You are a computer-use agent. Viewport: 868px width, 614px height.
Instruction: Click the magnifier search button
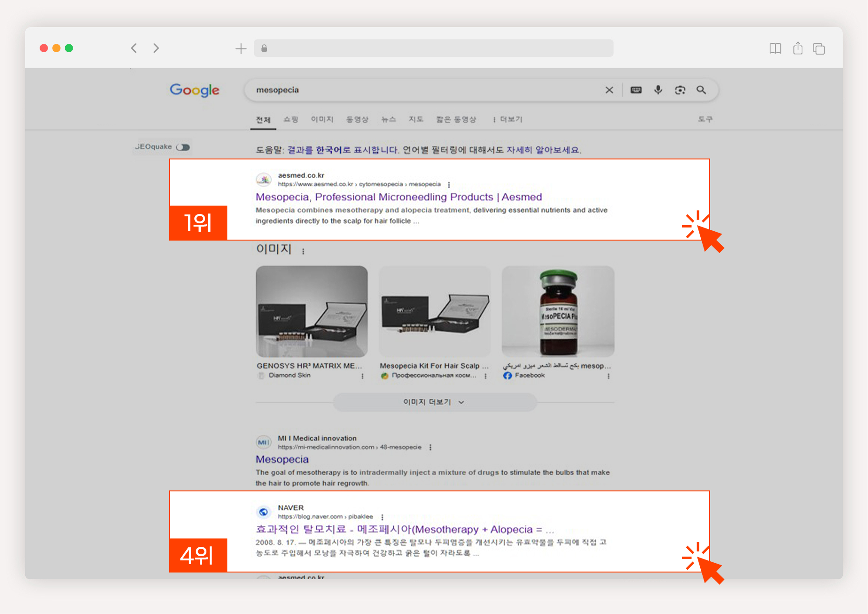point(701,90)
